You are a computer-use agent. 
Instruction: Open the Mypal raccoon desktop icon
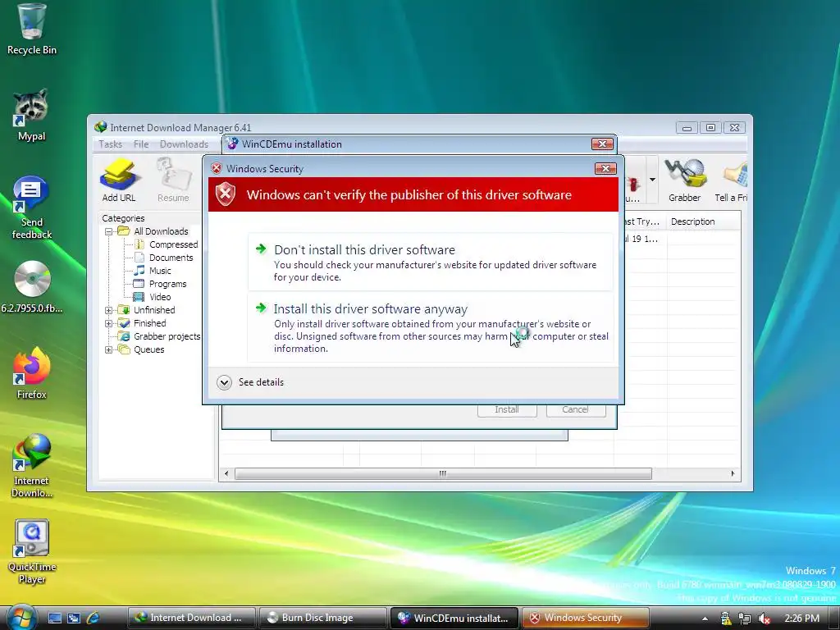(31, 115)
